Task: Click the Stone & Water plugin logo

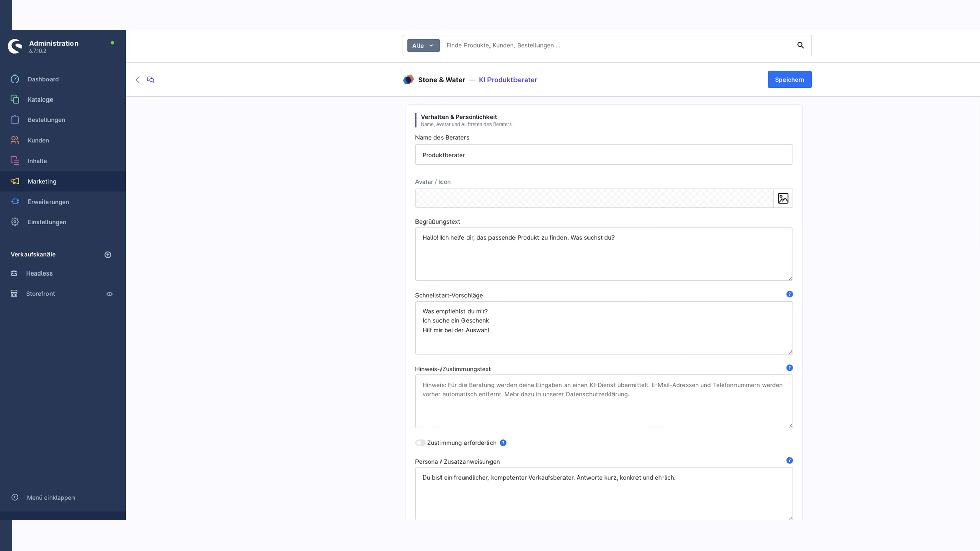Action: pyautogui.click(x=408, y=80)
